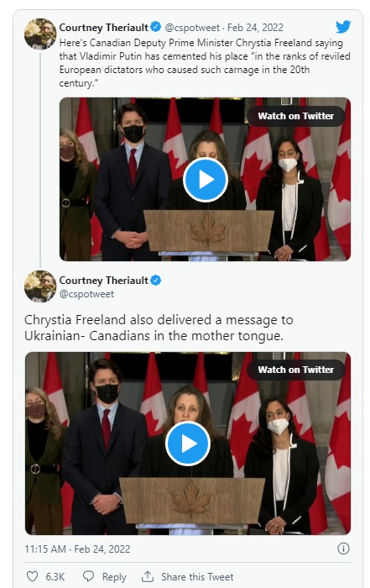The width and height of the screenshot is (370, 588).
Task: Click Watch on Twitter on top video
Action: [296, 116]
